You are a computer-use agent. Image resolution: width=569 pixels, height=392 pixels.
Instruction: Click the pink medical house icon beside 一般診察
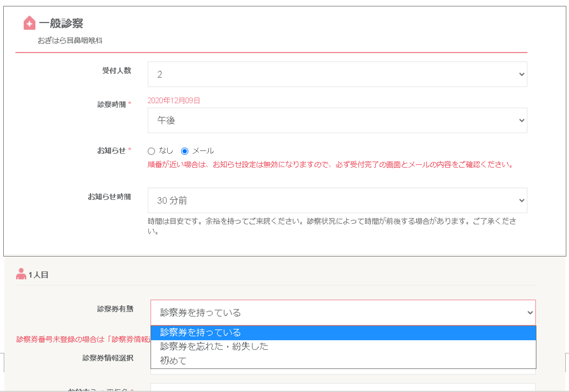29,23
